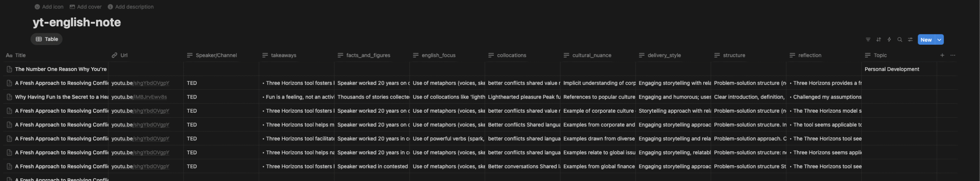The height and width of the screenshot is (181, 980).
Task: Select 'Storytelling approach with rela' cell
Action: pyautogui.click(x=673, y=111)
